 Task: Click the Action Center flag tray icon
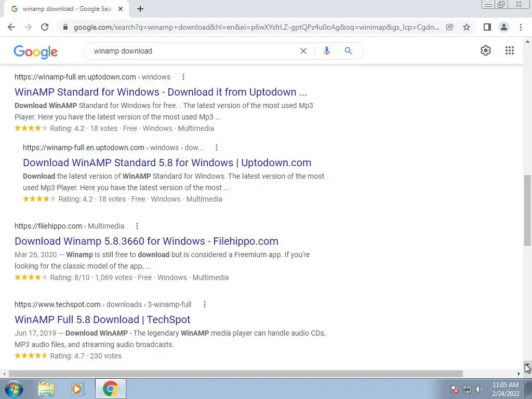click(455, 389)
